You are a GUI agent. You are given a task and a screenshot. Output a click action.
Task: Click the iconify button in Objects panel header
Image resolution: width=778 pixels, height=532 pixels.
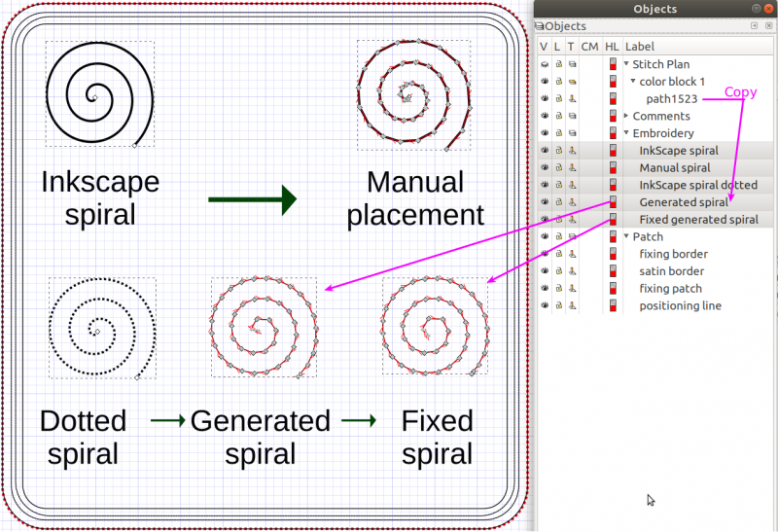(x=754, y=25)
